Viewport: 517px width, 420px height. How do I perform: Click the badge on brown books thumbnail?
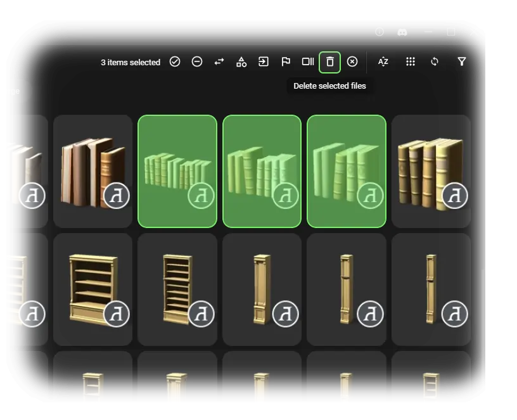click(117, 196)
